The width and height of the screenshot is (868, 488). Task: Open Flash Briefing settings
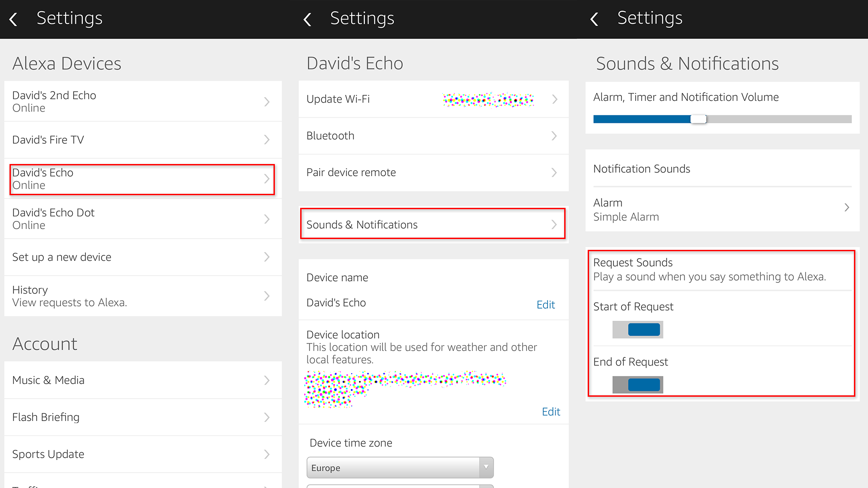click(x=143, y=417)
